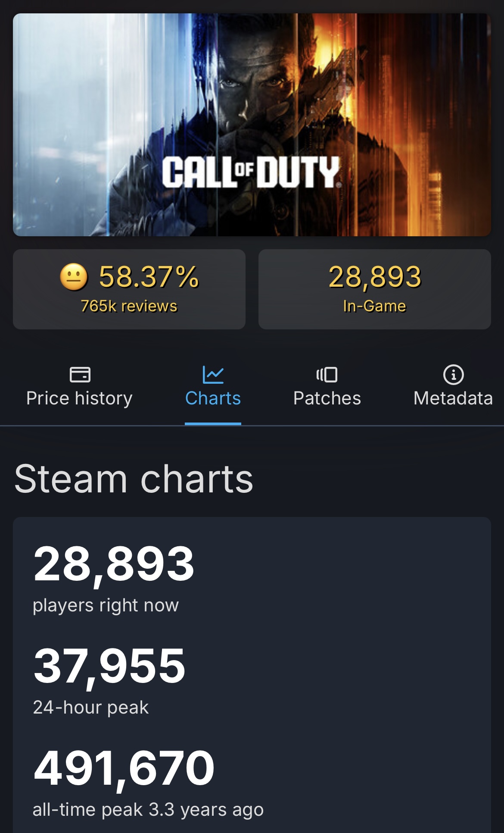Click the Patches stacked cards icon
504x833 pixels.
pyautogui.click(x=327, y=374)
